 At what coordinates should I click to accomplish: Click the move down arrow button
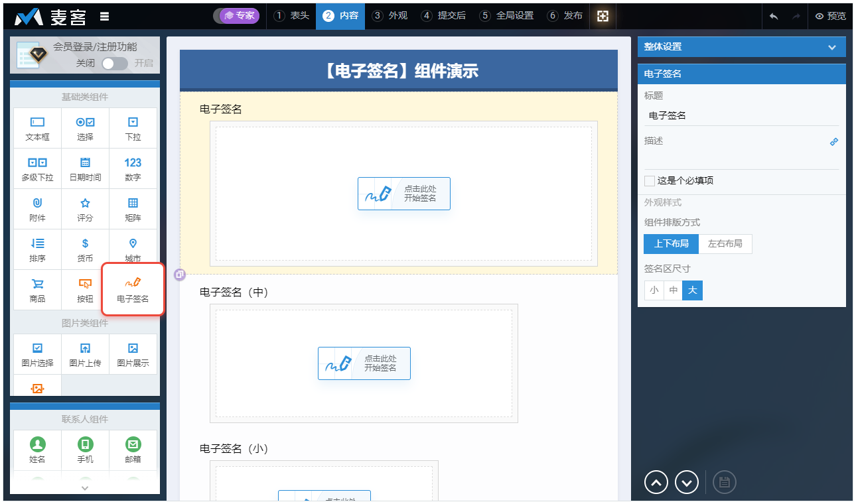(x=687, y=482)
